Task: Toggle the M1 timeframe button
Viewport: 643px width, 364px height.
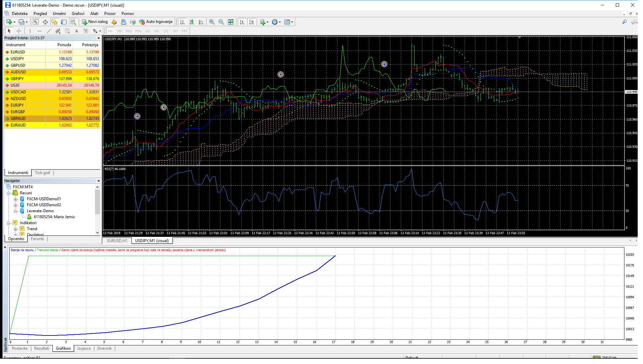Action: coord(110,31)
